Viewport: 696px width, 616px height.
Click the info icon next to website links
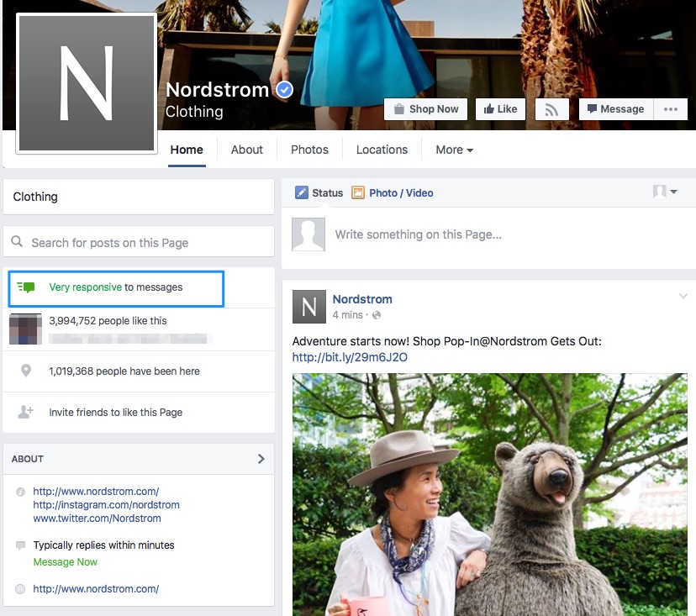click(x=20, y=492)
